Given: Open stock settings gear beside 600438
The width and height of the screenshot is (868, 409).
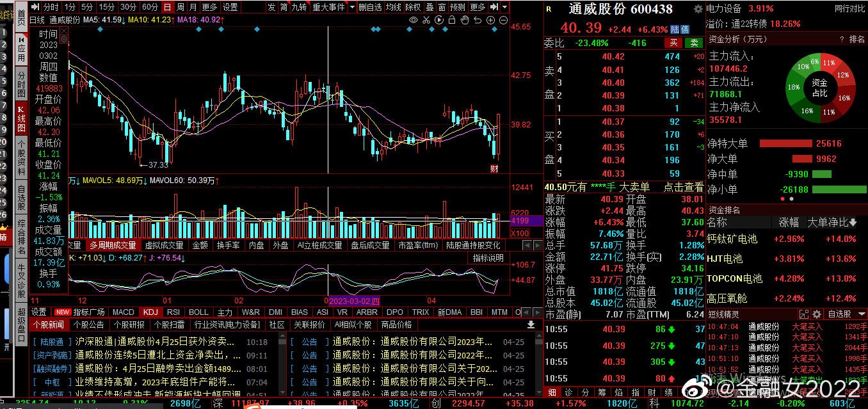Looking at the screenshot, I should click(698, 10).
